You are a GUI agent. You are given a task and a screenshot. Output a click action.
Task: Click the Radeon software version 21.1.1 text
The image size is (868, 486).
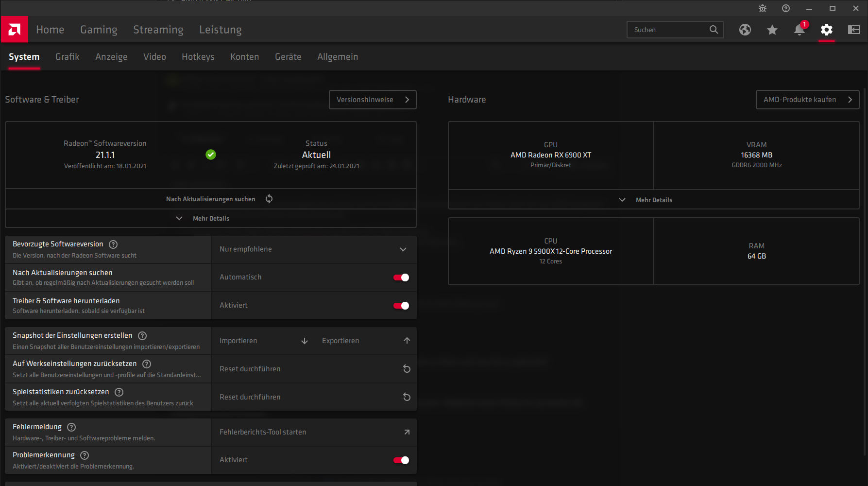click(x=105, y=155)
